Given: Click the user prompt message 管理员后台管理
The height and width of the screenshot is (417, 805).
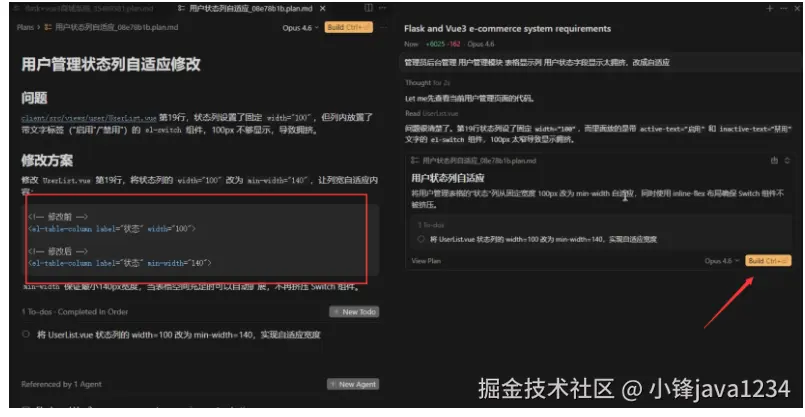Looking at the screenshot, I should pyautogui.click(x=537, y=62).
